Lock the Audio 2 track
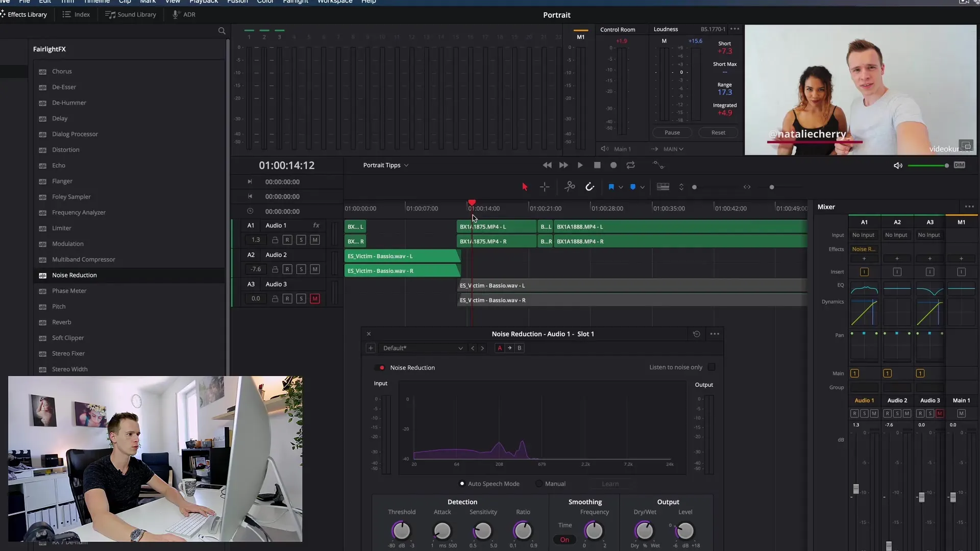Image resolution: width=980 pixels, height=551 pixels. [x=275, y=269]
